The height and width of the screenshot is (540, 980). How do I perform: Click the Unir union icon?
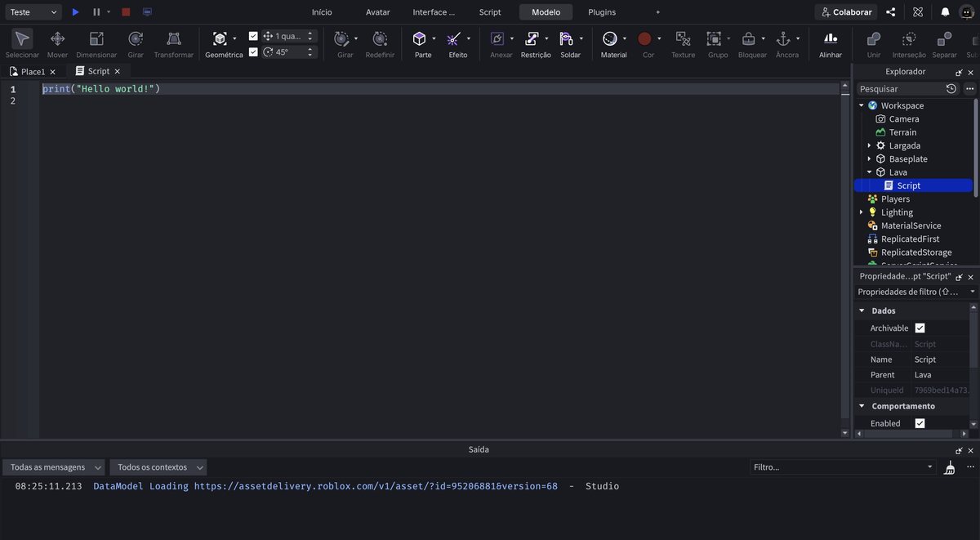(x=874, y=38)
